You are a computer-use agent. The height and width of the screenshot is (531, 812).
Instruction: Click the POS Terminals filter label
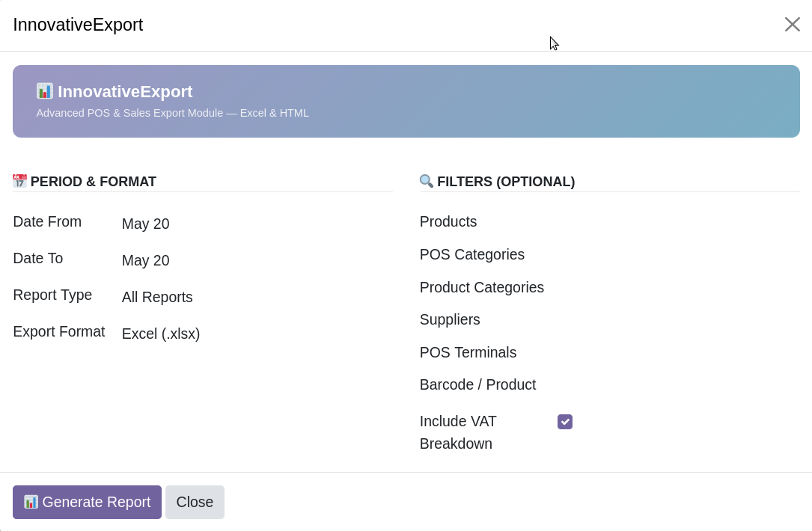468,352
